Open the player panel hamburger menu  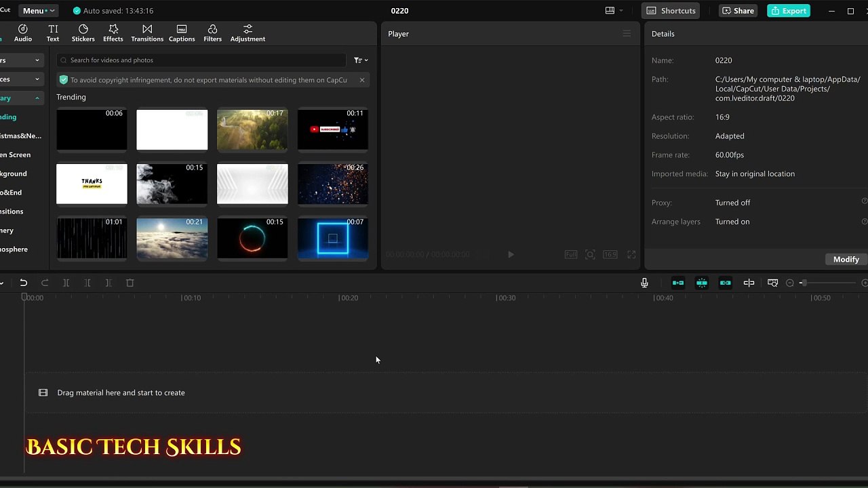point(627,34)
